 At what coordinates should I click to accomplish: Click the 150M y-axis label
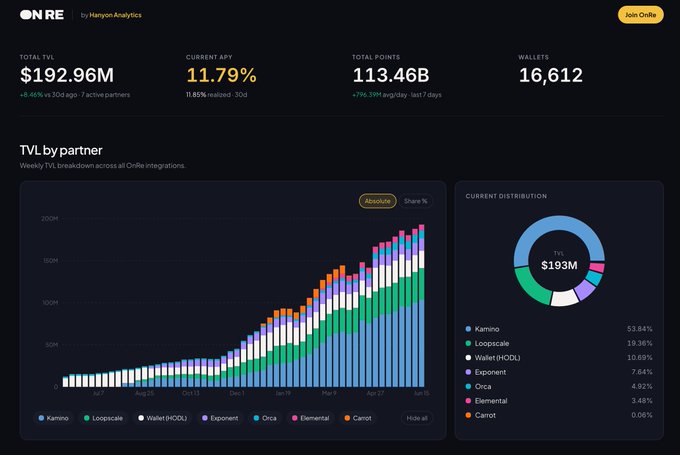[x=50, y=261]
